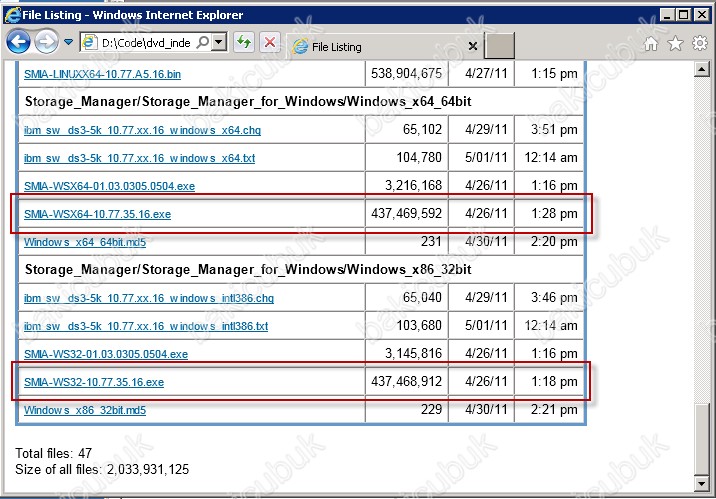Image resolution: width=716 pixels, height=499 pixels.
Task: Open SMIA-LINUXX64-10.77.A5.16.bin link
Action: pyautogui.click(x=102, y=74)
